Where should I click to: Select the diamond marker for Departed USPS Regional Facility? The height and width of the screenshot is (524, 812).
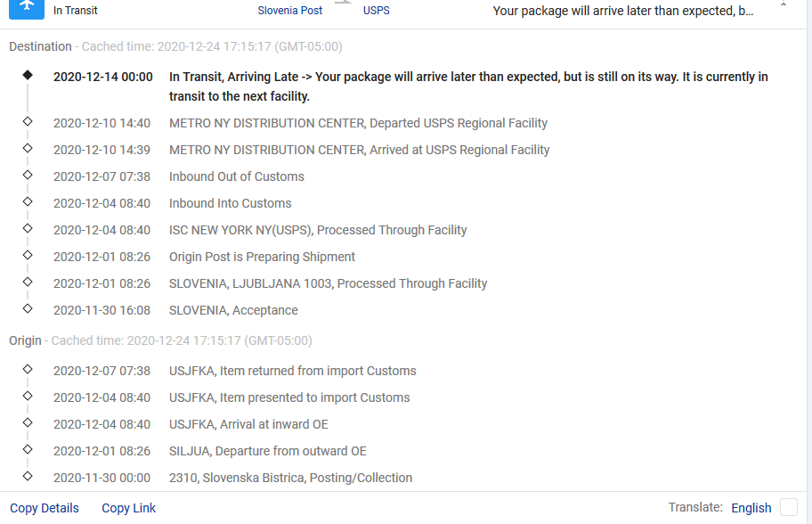28,122
